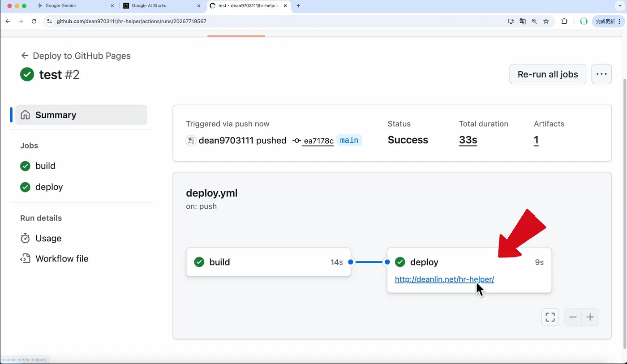Viewport: 627px width, 364px height.
Task: Click the Workflow file code icon
Action: click(x=25, y=258)
